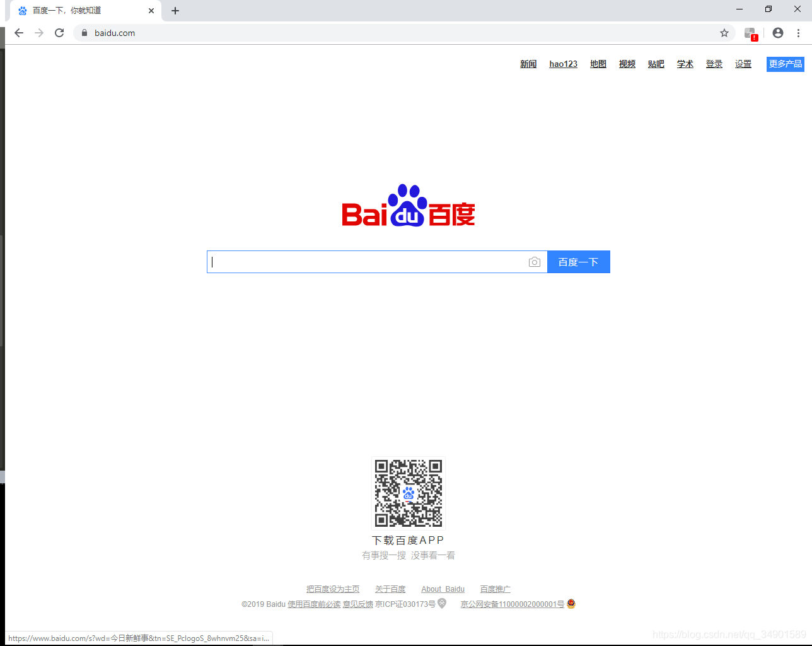The image size is (812, 646).
Task: Click the padlock site info icon
Action: pos(84,33)
